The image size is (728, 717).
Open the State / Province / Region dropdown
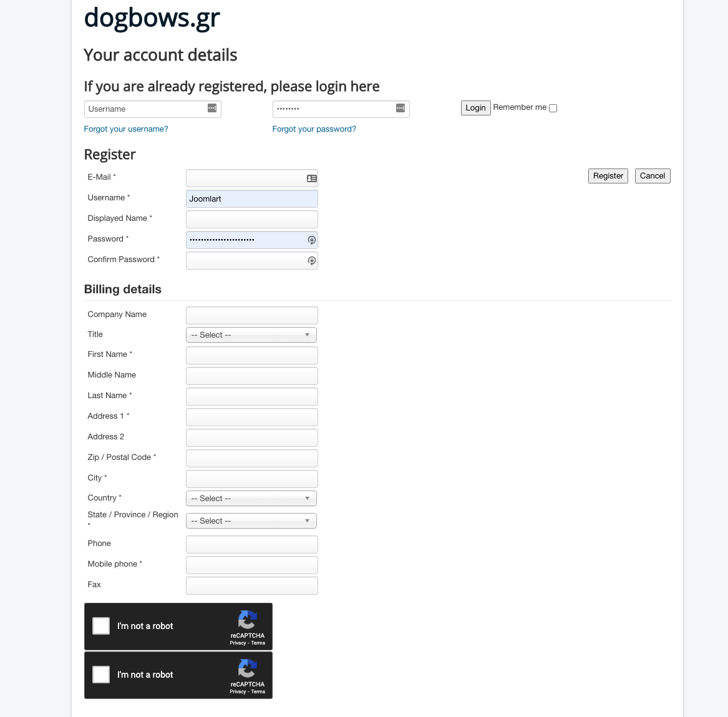pyautogui.click(x=251, y=520)
